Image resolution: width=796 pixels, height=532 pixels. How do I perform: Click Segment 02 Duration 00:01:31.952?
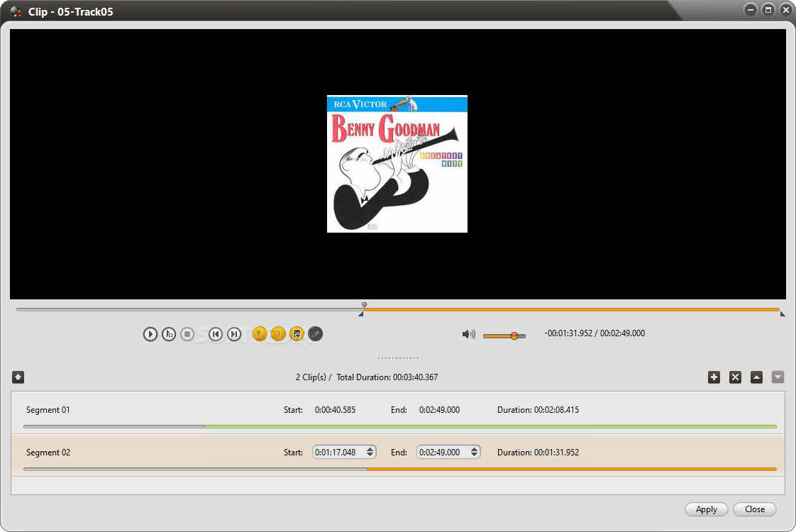tap(538, 453)
